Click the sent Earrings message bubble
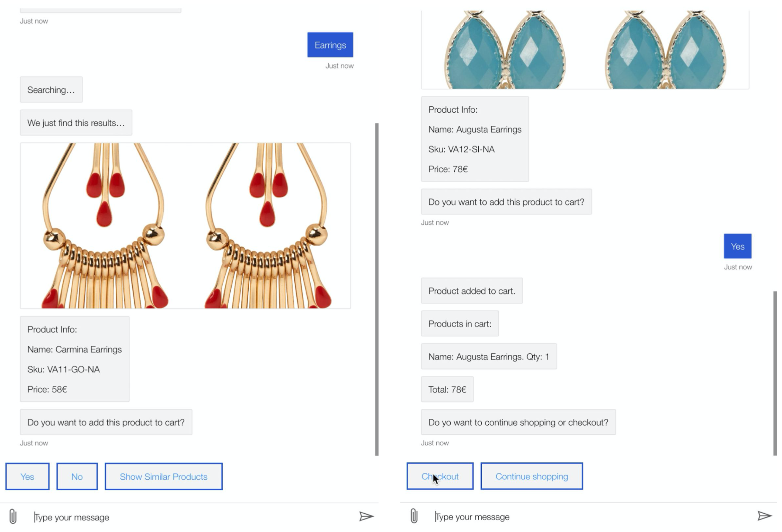This screenshot has height=532, width=782. click(330, 45)
